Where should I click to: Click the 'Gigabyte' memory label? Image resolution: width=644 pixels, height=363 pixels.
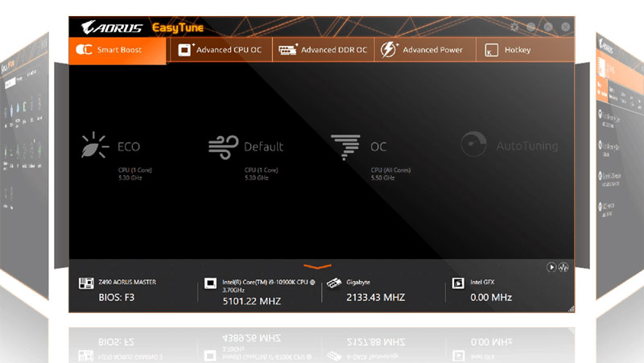[x=358, y=282]
